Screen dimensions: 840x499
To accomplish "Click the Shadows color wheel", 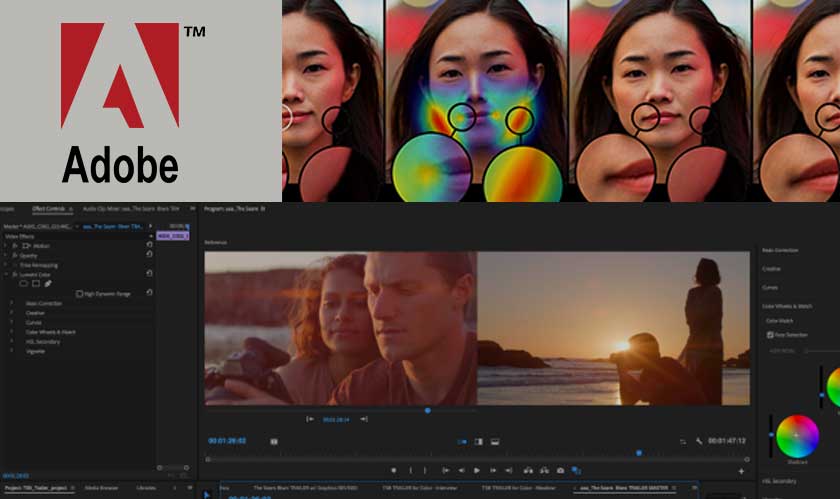I will [797, 436].
